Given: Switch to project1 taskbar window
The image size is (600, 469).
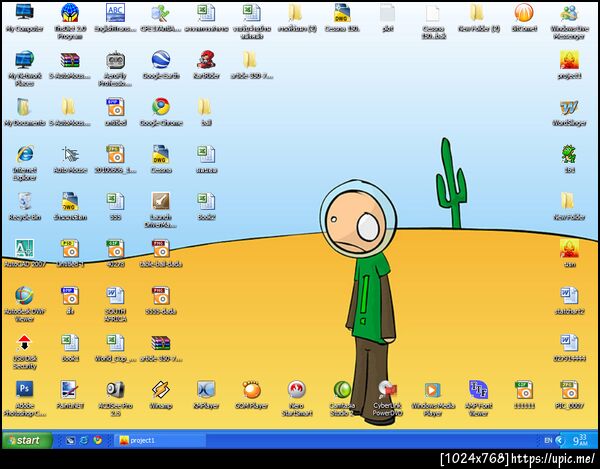Looking at the screenshot, I should click(160, 440).
